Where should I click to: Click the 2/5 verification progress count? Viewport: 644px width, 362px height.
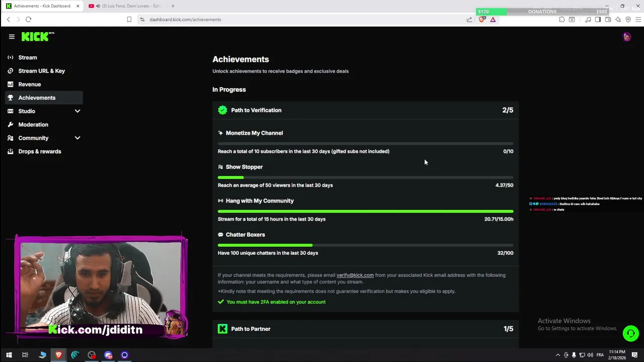[508, 110]
